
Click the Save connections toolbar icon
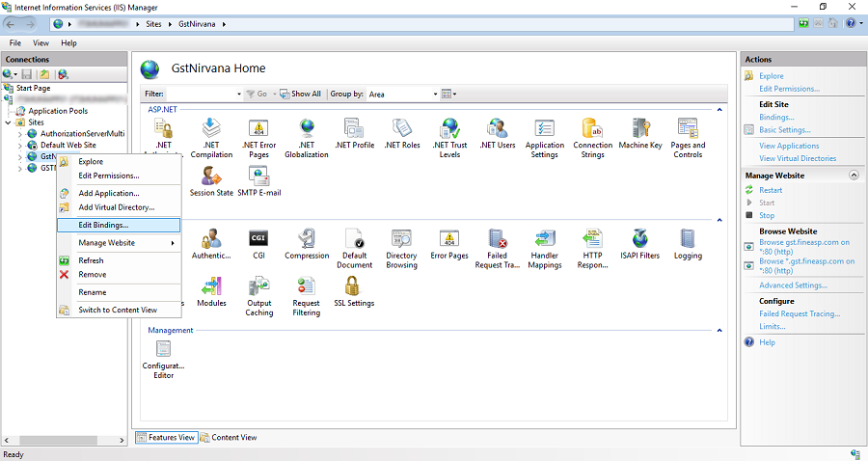coord(27,74)
